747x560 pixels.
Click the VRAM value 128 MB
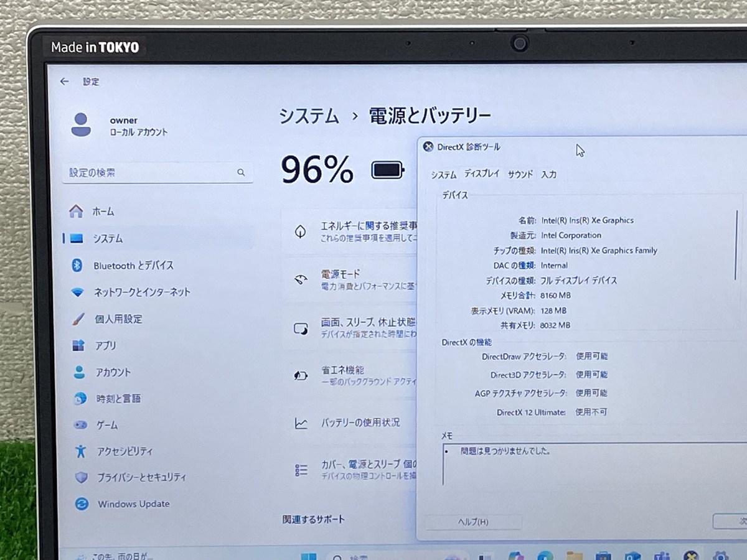coord(554,310)
